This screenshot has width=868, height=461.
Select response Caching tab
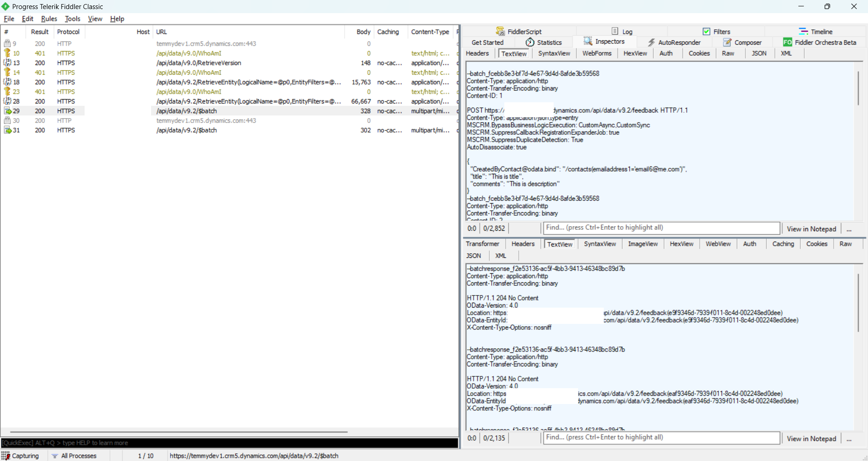(x=783, y=243)
